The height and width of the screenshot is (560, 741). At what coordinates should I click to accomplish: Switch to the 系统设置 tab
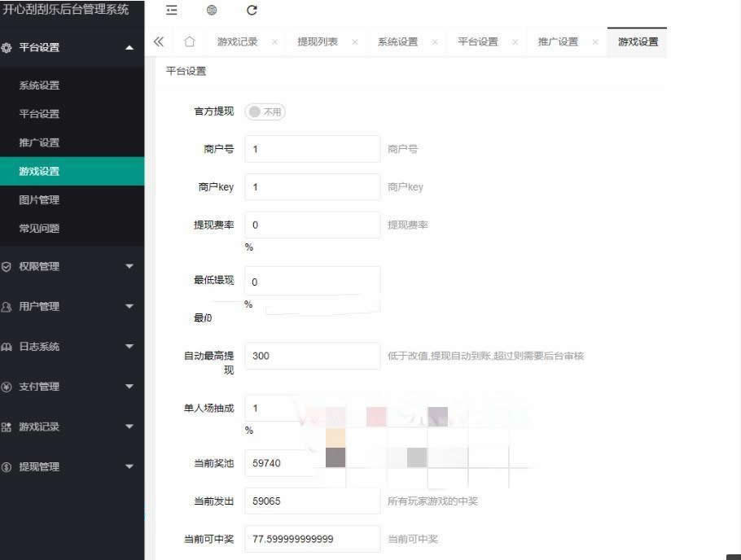(398, 42)
